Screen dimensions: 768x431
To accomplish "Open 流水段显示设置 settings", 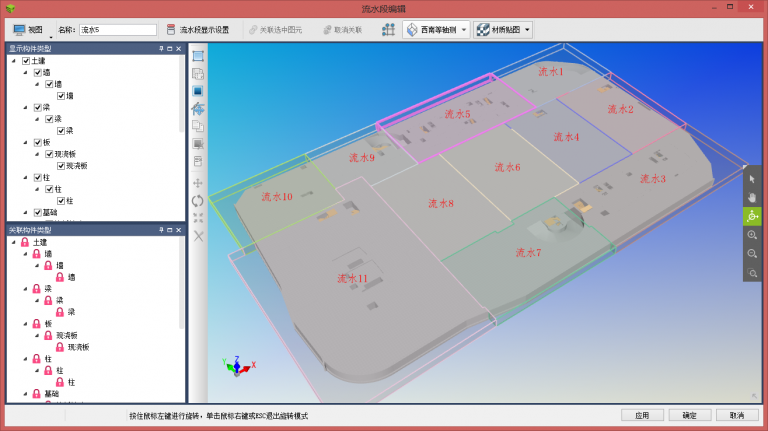I will (x=197, y=30).
